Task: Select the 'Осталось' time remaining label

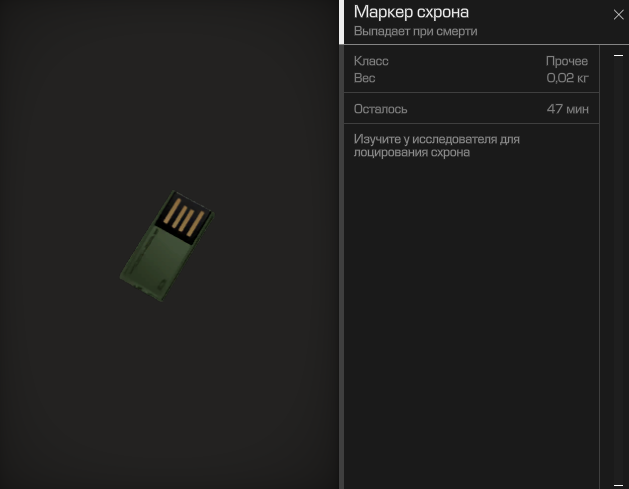Action: 381,109
